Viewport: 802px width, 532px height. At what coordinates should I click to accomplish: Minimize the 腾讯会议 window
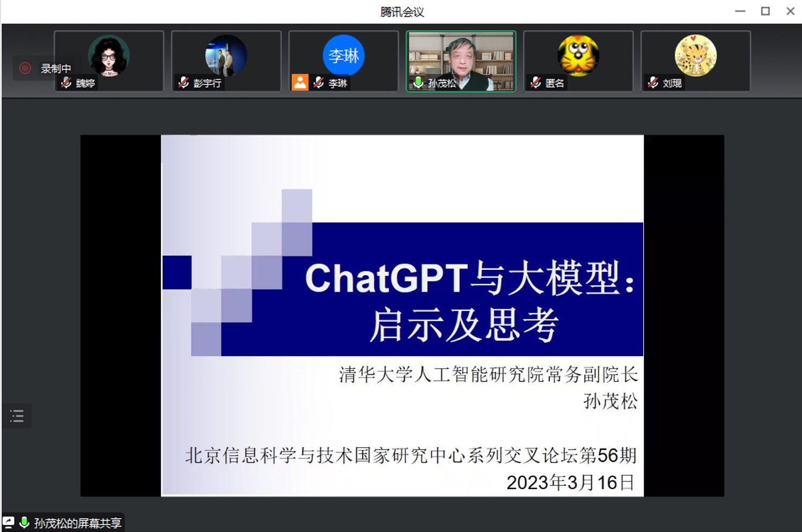click(740, 11)
